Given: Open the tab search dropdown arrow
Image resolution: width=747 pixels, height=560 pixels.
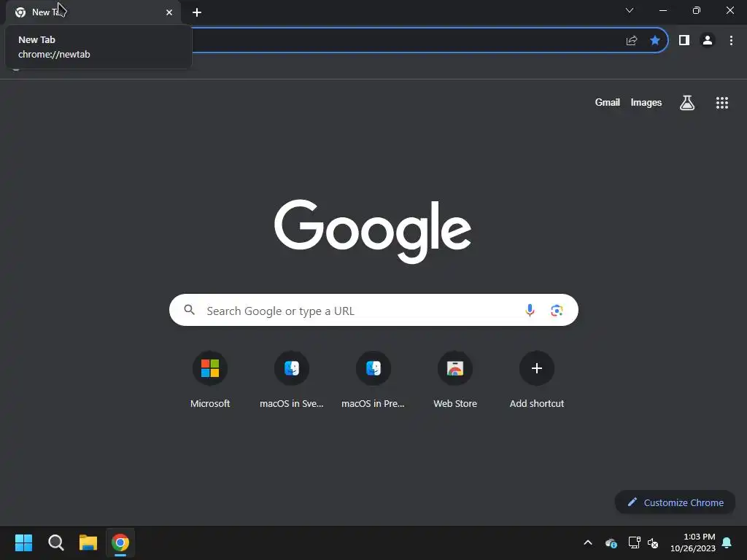Looking at the screenshot, I should (x=630, y=10).
